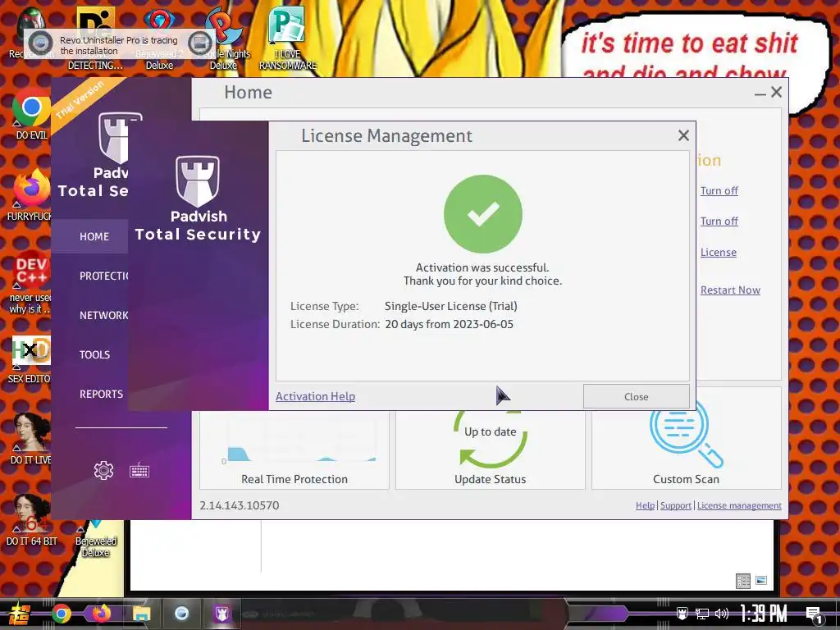Open File Explorer from the taskbar
Viewport: 840px width, 630px height.
pyautogui.click(x=141, y=614)
